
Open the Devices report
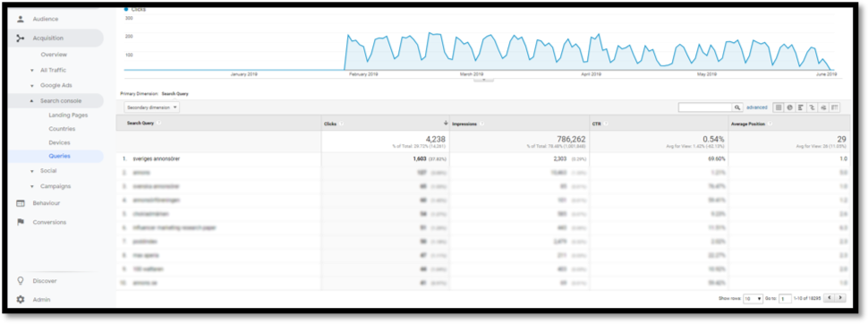(x=59, y=142)
